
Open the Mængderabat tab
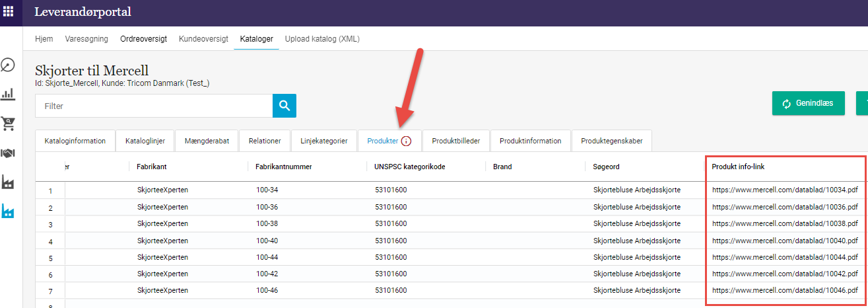coord(207,141)
